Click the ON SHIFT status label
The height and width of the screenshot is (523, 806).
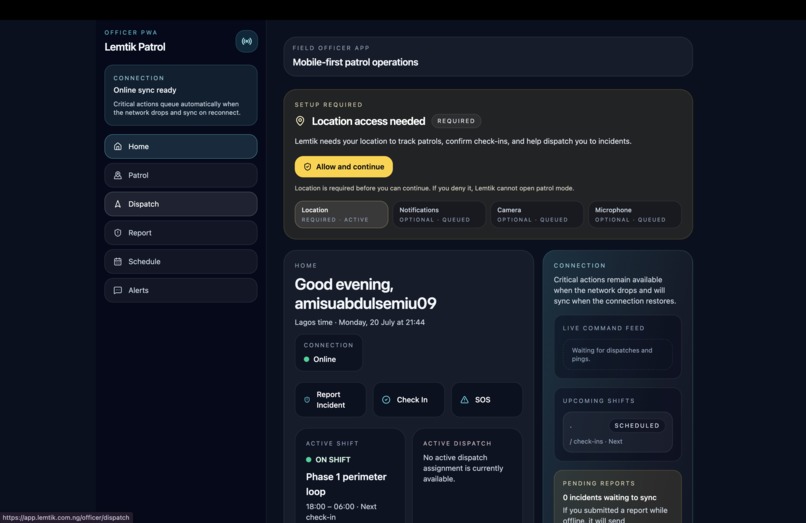[333, 460]
